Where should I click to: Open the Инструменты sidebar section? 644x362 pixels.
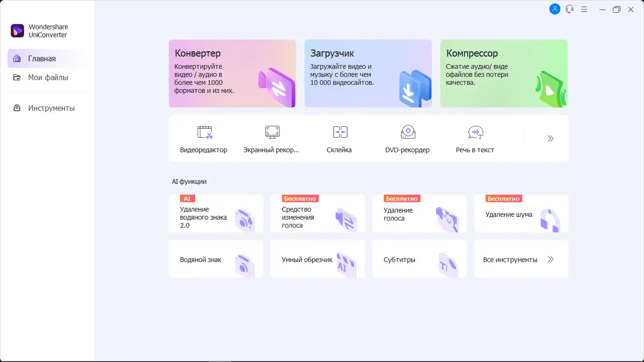coord(46,108)
